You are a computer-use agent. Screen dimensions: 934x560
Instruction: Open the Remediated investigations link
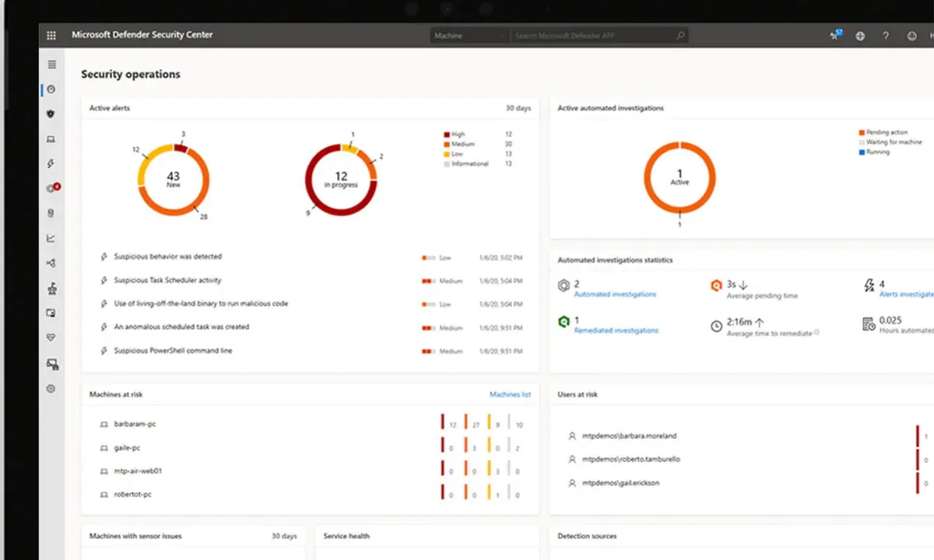click(x=616, y=331)
